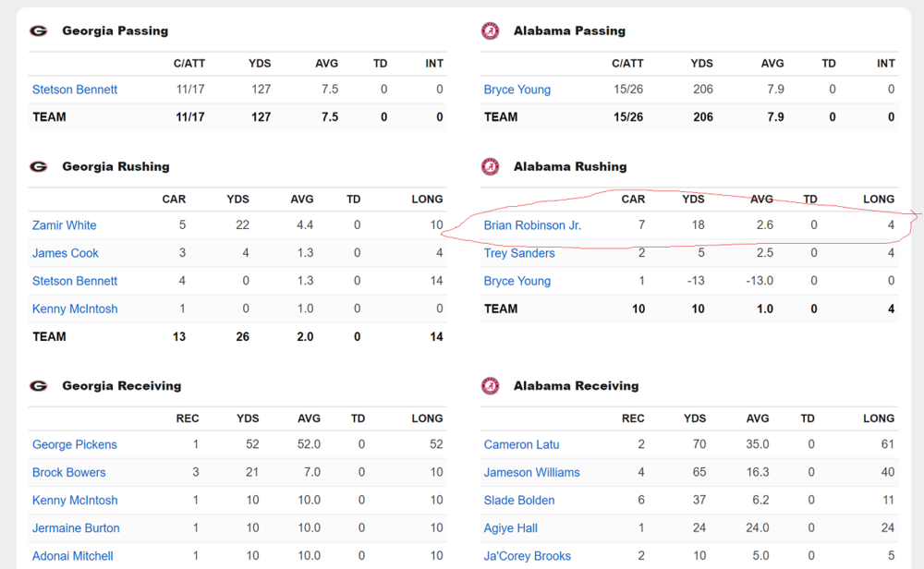Open the Jameson Williams player link

tap(531, 472)
